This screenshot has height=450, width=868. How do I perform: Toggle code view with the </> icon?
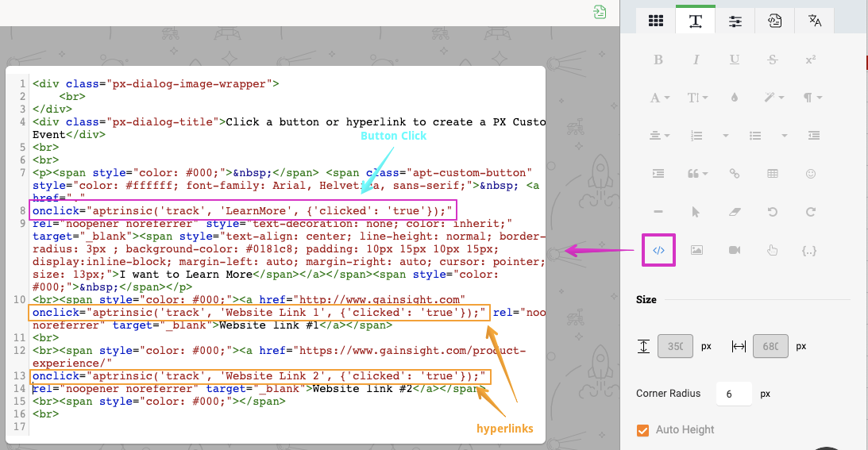pos(658,250)
